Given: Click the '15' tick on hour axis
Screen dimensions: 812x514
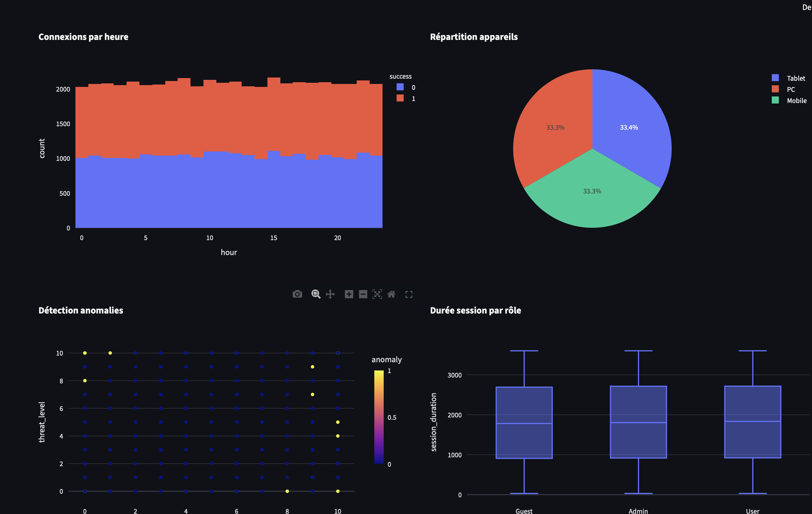Looking at the screenshot, I should pyautogui.click(x=274, y=238).
